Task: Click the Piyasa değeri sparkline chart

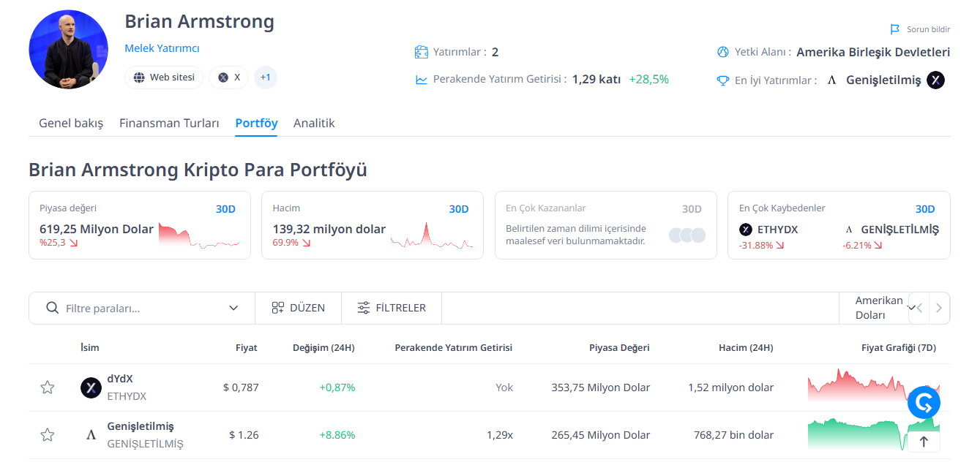Action: pyautogui.click(x=199, y=235)
